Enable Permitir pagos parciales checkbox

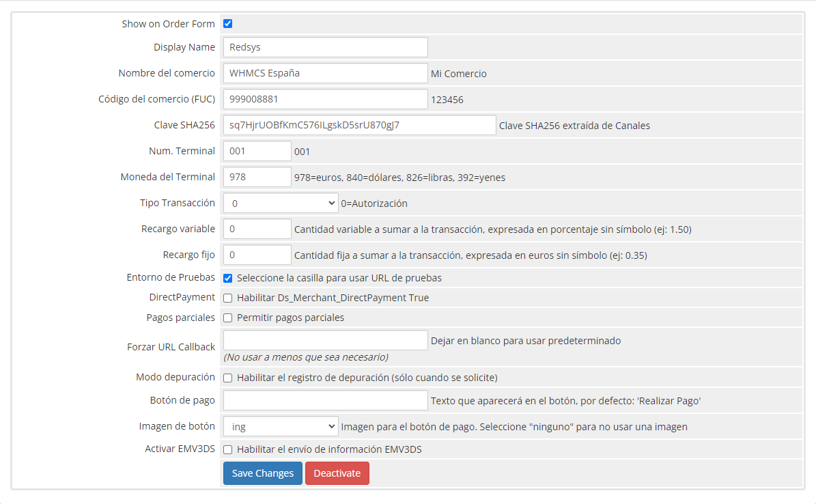(x=228, y=318)
